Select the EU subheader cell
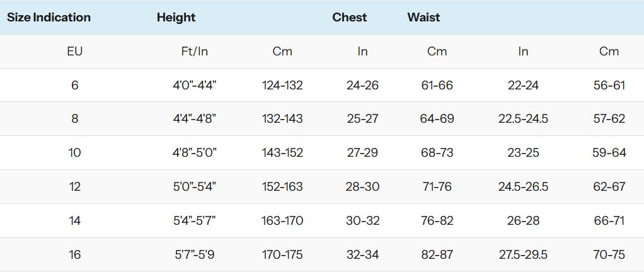Viewport: 644px width, 272px height. click(x=75, y=51)
